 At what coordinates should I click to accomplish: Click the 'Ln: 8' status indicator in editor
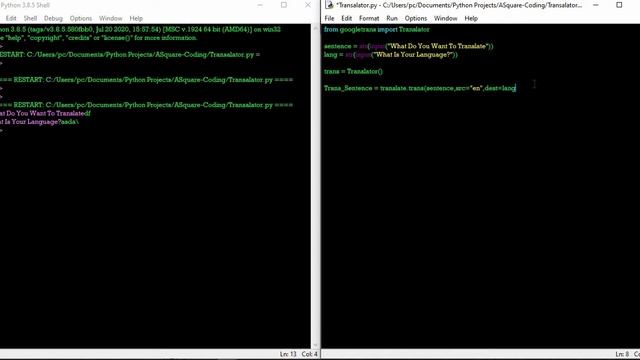click(622, 354)
